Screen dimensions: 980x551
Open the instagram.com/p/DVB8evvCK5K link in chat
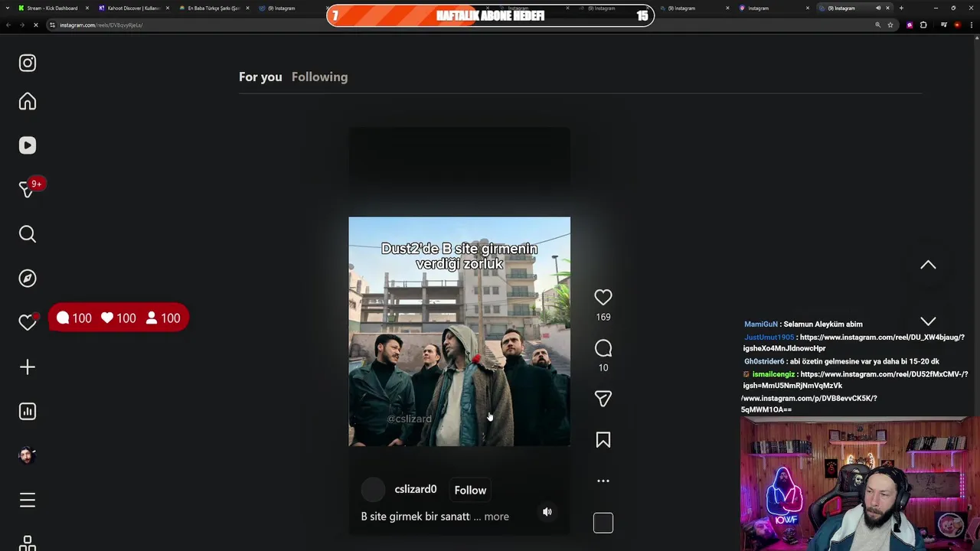click(x=808, y=403)
